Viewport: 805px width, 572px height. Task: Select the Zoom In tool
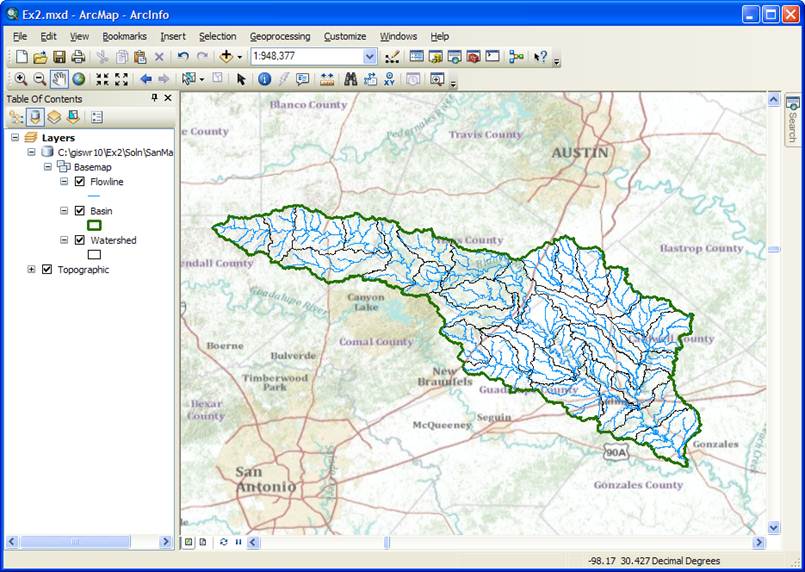(20, 79)
